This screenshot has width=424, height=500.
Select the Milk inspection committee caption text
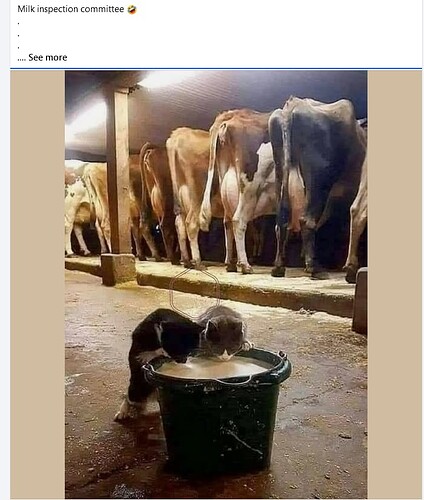[x=71, y=9]
